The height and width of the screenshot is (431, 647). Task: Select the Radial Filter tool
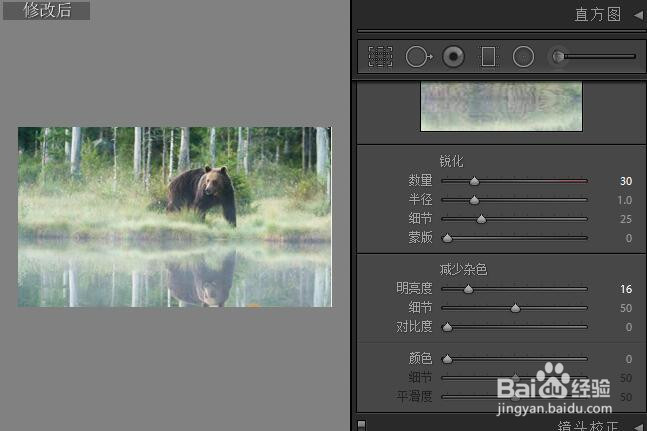[523, 57]
